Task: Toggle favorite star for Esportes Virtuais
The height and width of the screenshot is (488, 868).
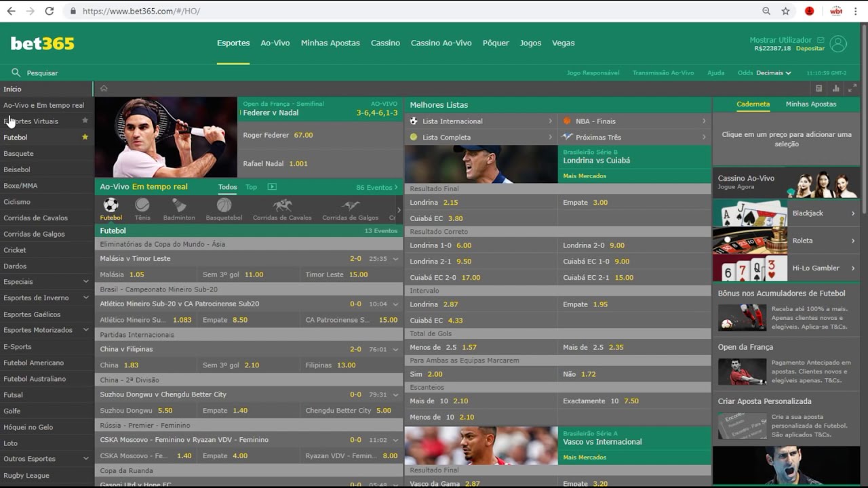Action: [85, 121]
